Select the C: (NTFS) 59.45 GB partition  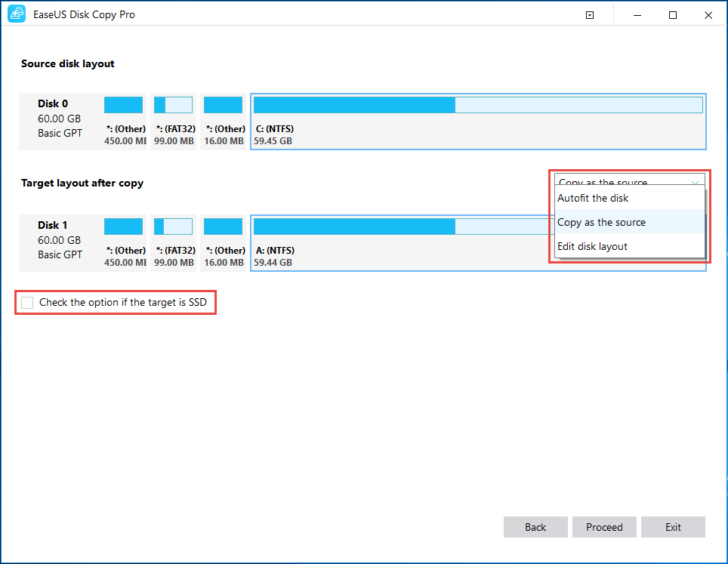click(x=478, y=121)
